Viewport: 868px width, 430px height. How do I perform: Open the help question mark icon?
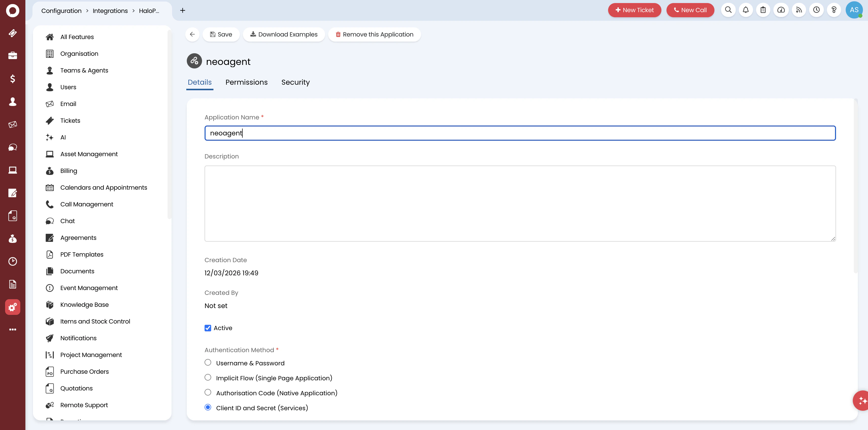(834, 10)
